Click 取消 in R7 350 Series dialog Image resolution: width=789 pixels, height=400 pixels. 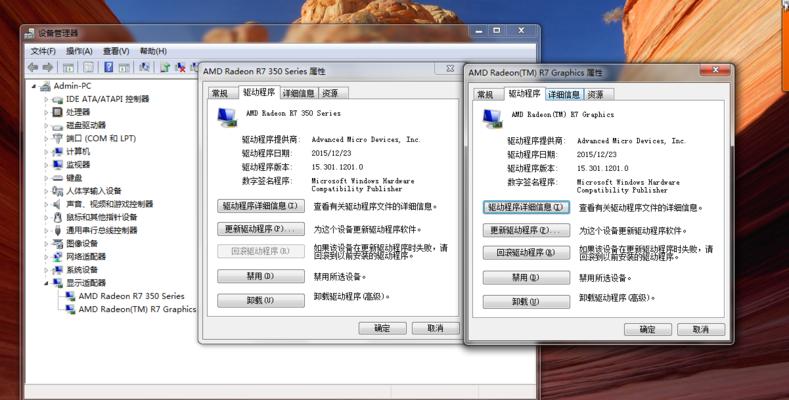[435, 329]
